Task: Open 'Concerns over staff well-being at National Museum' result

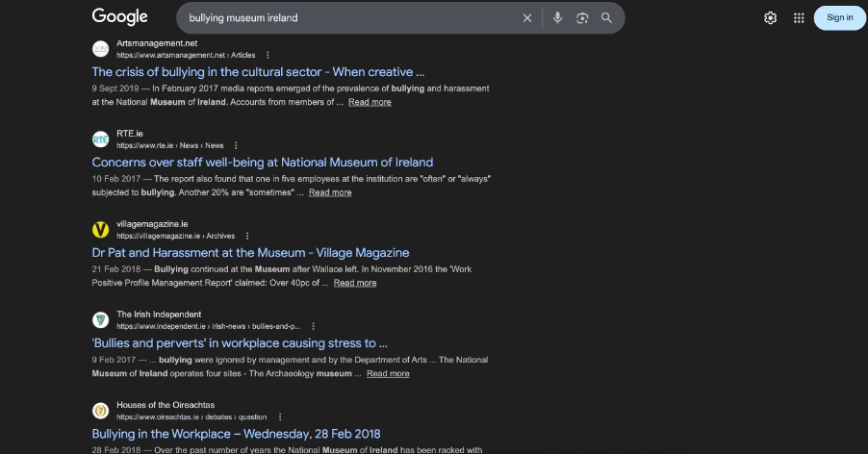Action: [263, 162]
